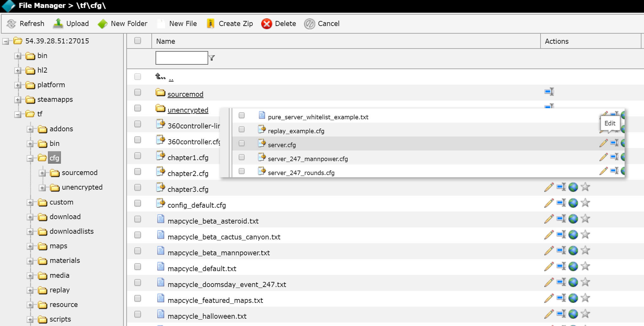Open the sourcemod folder link in list
Viewport: 644px width, 326px height.
[185, 94]
